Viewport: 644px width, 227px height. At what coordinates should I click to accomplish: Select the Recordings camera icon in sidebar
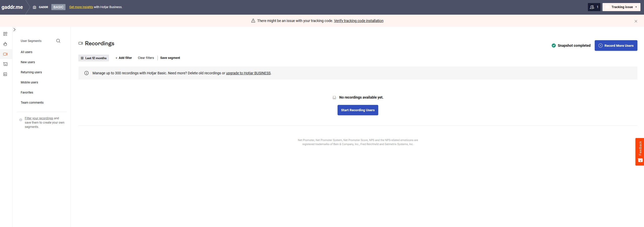(x=5, y=54)
